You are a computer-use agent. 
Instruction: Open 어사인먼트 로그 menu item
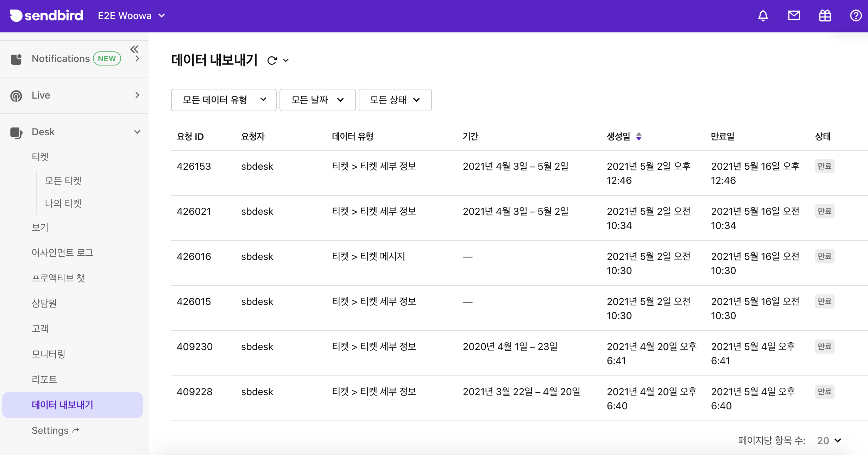click(63, 253)
